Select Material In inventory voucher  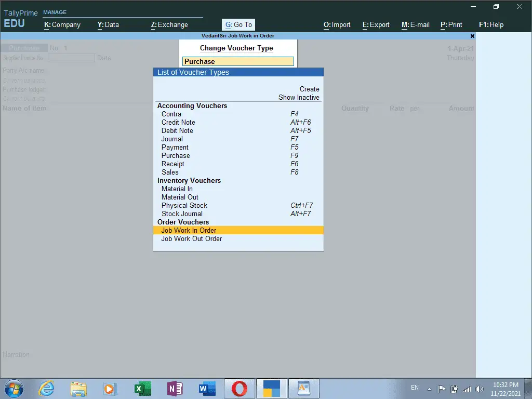click(x=238, y=189)
